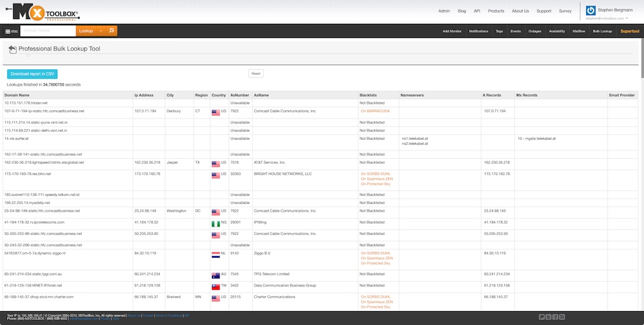Screen dimensions: 644x325
Task: Click the vertical scrollbar on the right edge of the page
Action: tap(642, 57)
